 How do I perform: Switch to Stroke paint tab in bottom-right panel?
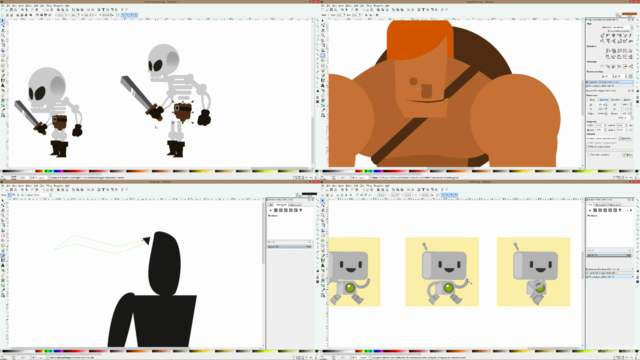601,204
